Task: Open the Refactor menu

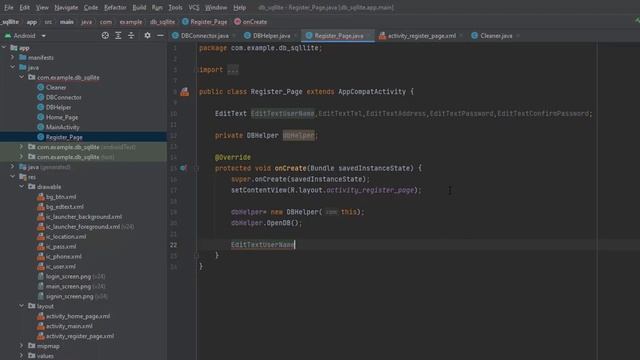Action: pyautogui.click(x=115, y=7)
